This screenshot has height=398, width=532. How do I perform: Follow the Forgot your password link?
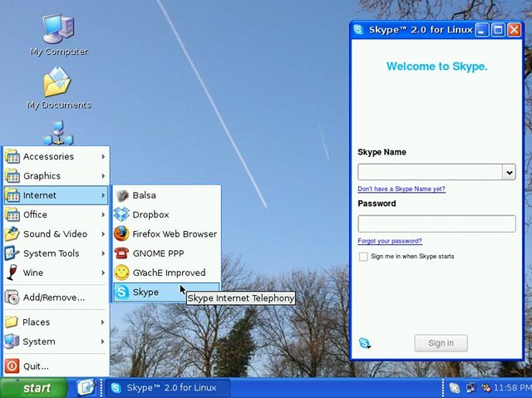click(390, 241)
